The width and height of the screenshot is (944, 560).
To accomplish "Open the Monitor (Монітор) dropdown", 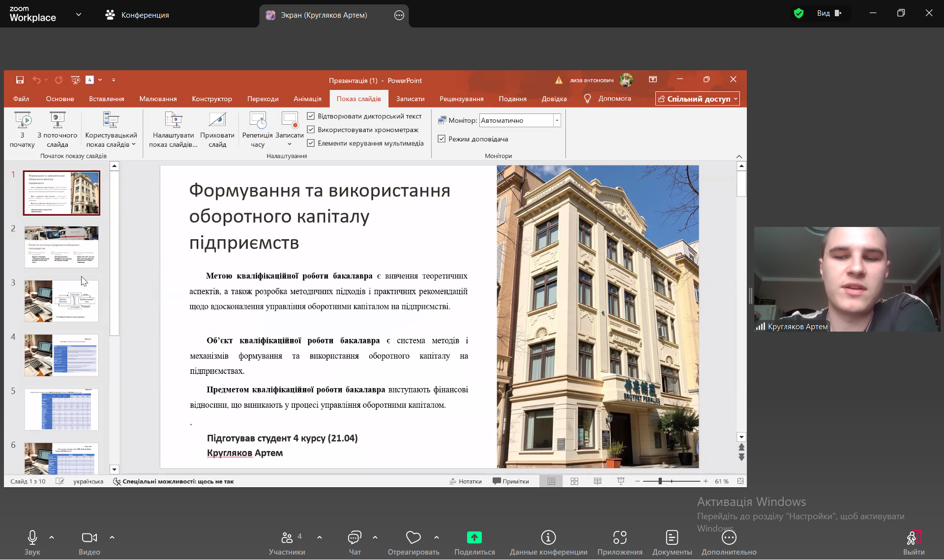I will pyautogui.click(x=557, y=120).
